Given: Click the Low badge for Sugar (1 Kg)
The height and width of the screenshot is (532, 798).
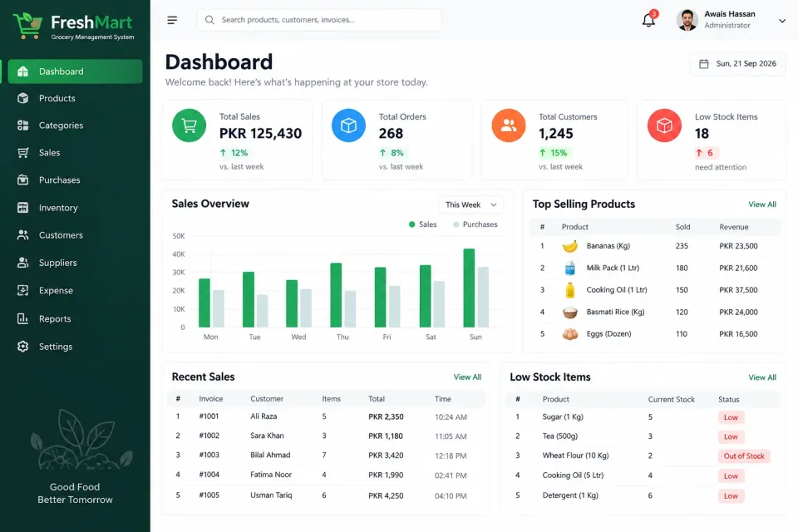Looking at the screenshot, I should coord(731,417).
